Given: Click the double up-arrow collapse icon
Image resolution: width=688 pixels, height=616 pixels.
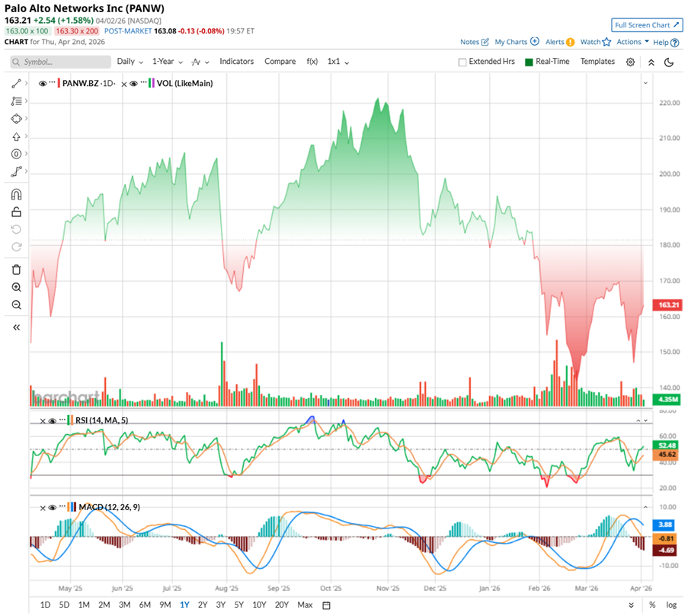Looking at the screenshot, I should [651, 62].
